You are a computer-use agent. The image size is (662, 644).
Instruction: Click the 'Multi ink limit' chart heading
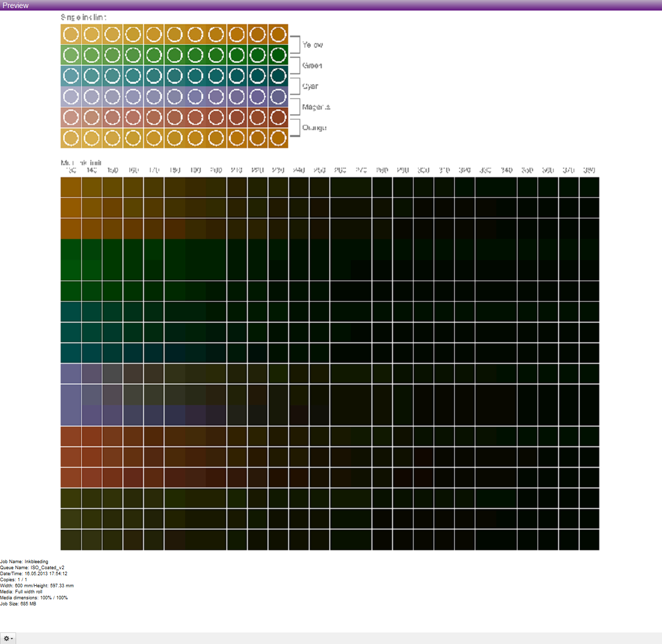point(81,163)
